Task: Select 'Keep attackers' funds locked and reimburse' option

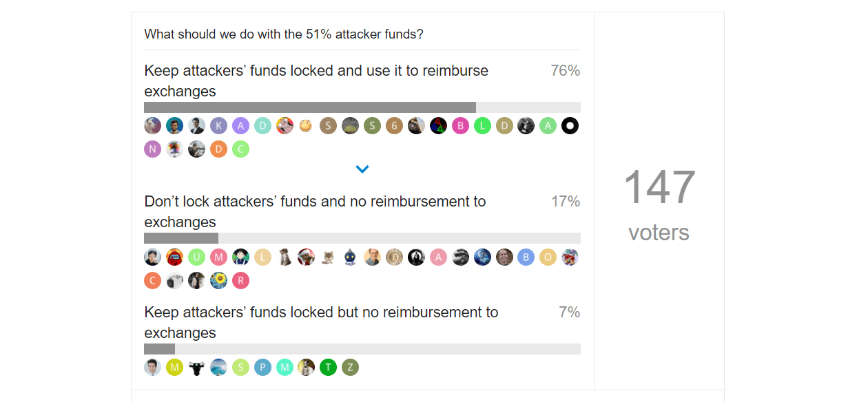Action: tap(316, 81)
